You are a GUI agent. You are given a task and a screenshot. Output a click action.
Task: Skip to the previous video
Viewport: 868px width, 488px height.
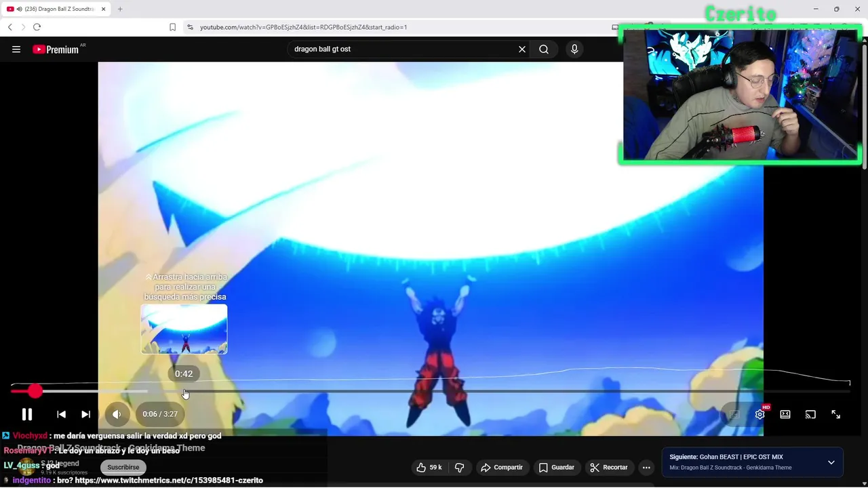[61, 414]
